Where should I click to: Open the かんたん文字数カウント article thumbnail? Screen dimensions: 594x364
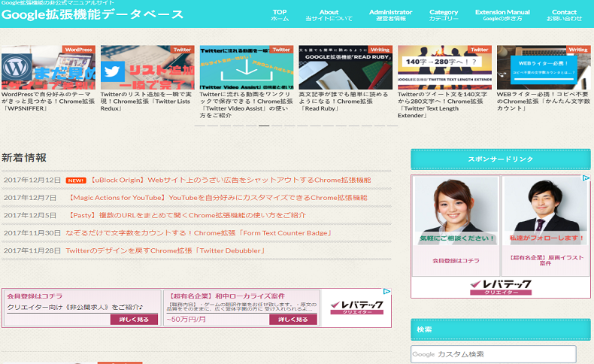[x=544, y=68]
